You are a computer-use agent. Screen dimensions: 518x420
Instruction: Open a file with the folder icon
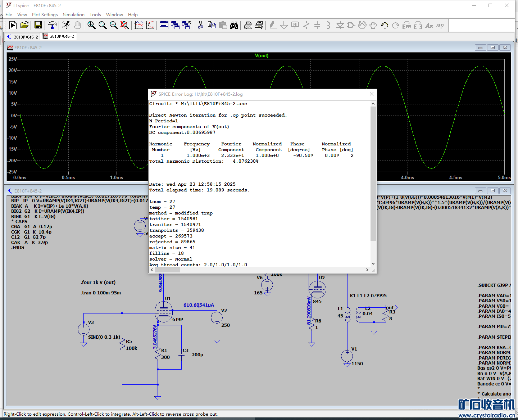[24, 25]
